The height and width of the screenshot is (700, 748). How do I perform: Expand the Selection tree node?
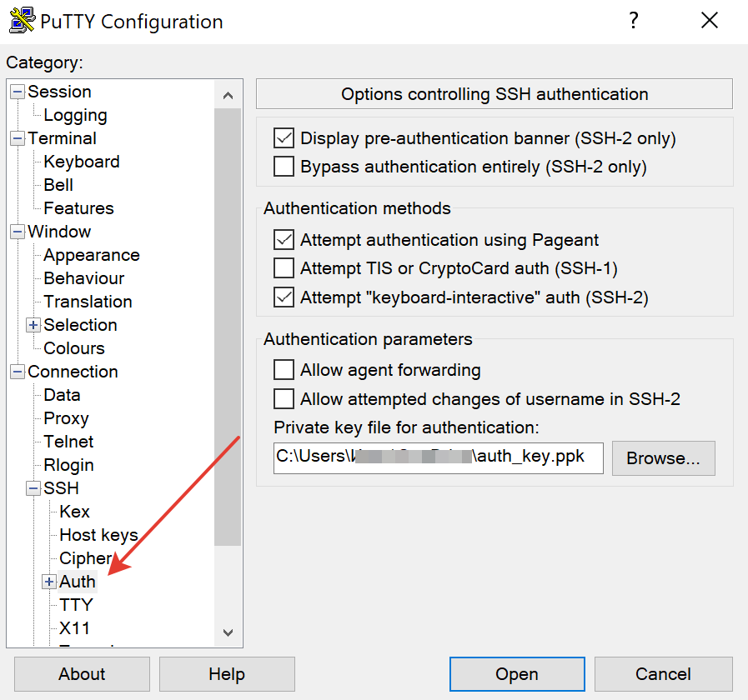(x=33, y=325)
